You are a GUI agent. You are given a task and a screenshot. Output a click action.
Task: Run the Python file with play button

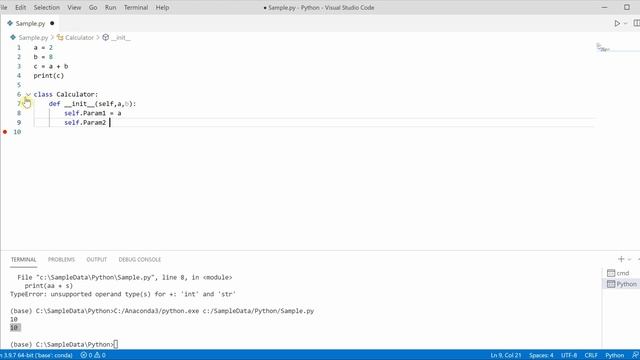pos(617,24)
